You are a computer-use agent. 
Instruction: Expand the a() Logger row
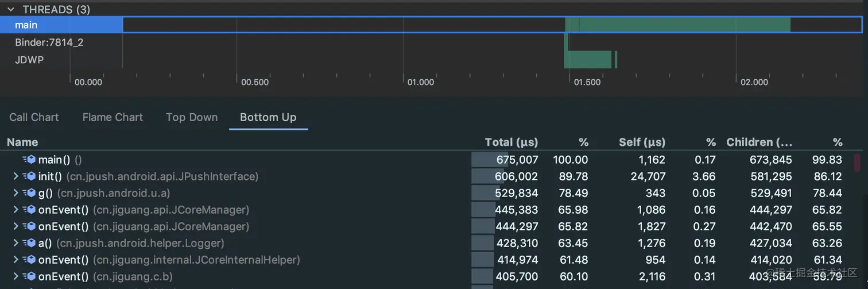click(15, 243)
